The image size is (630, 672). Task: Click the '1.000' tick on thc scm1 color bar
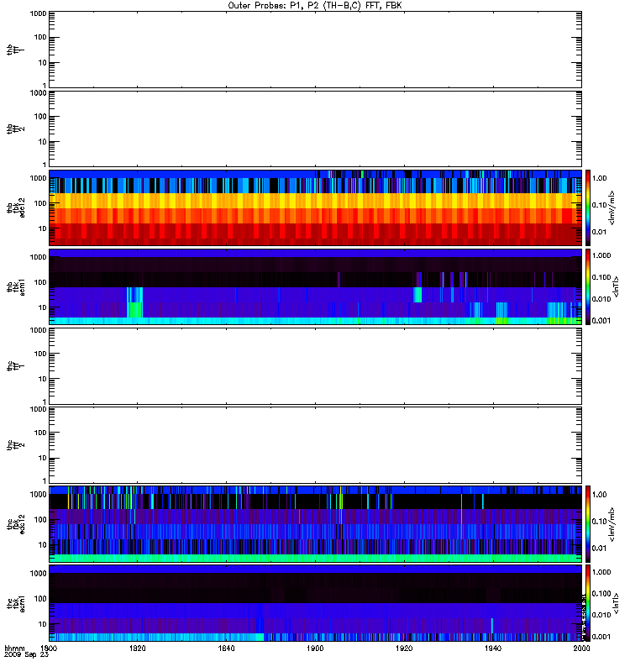point(601,572)
